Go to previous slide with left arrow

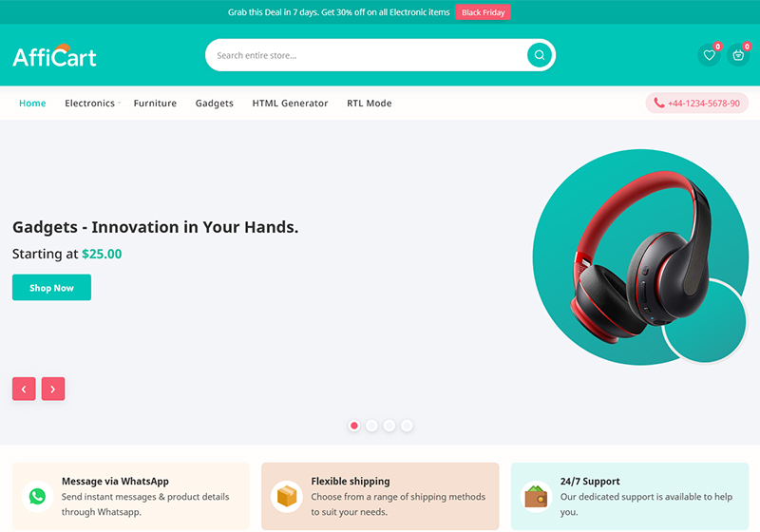[x=24, y=389]
